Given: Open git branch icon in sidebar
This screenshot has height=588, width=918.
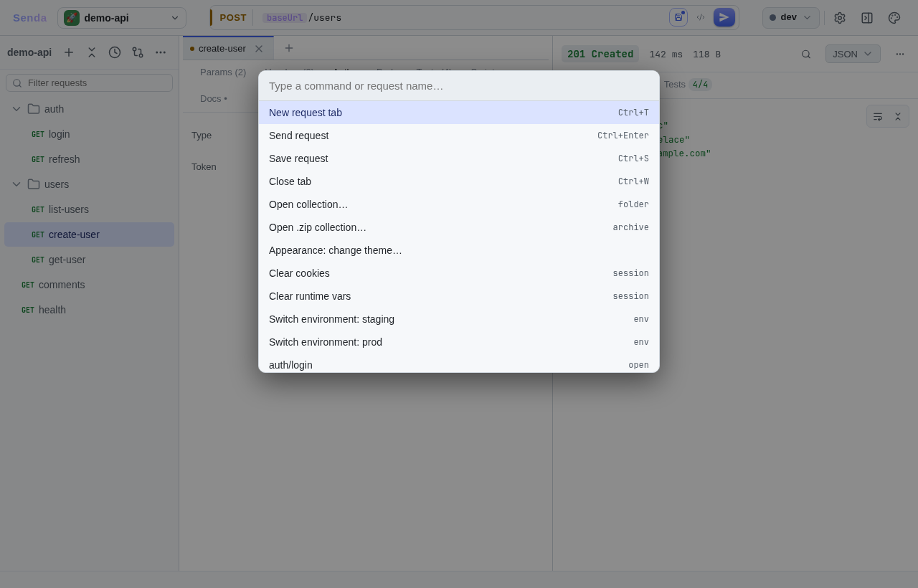Looking at the screenshot, I should click(138, 52).
